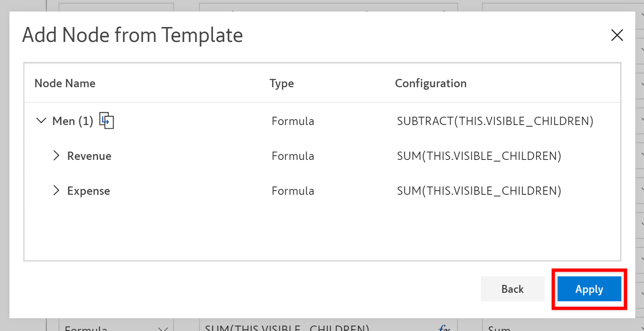Click the Configuration column header
This screenshot has width=644, height=331.
pos(431,83)
